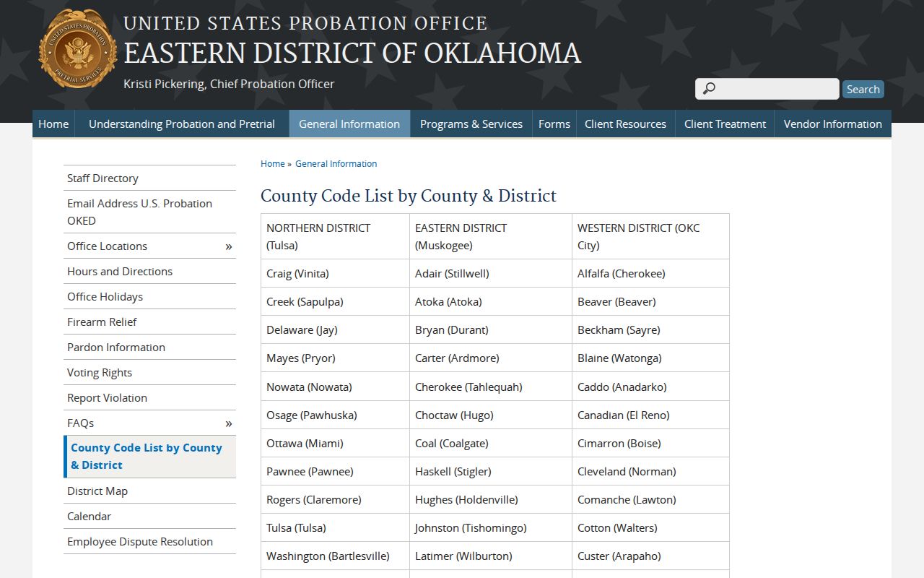The image size is (924, 578).
Task: Open Staff Directory in the sidebar
Action: (149, 178)
